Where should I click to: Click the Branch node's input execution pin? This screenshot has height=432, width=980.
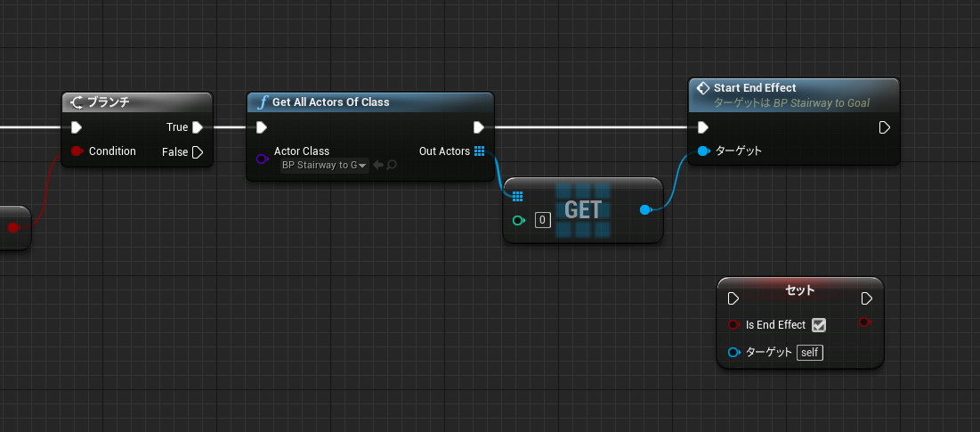tap(77, 127)
